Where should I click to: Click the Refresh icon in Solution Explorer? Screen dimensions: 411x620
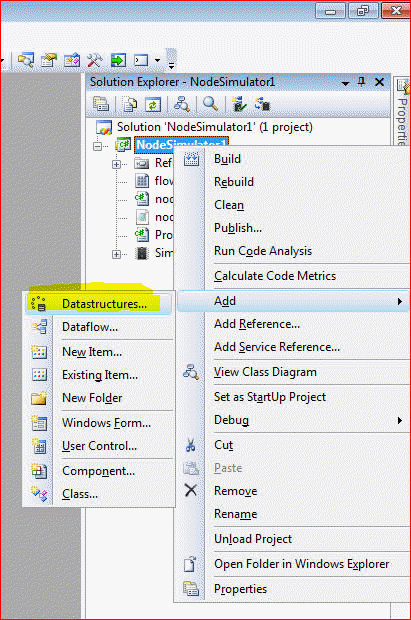coord(152,105)
